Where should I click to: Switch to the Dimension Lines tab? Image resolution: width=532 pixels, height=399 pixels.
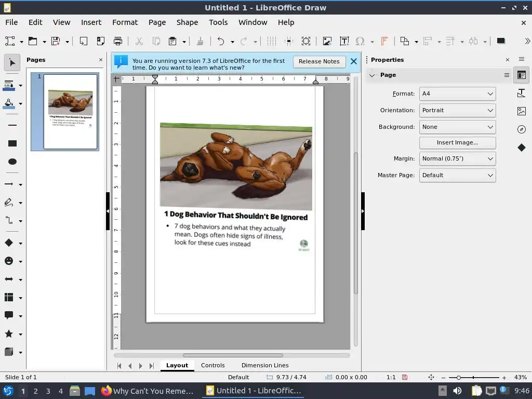[x=264, y=365]
